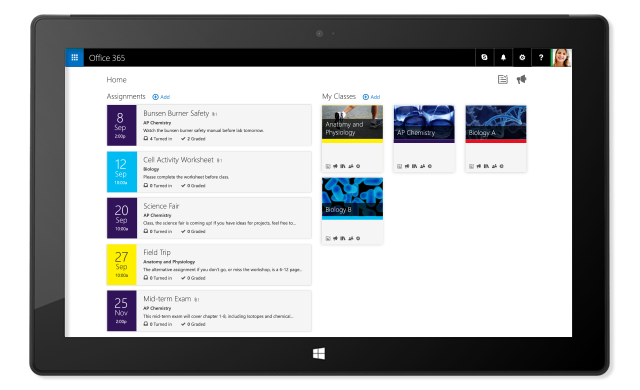Click the plus icon next to My Classes
Viewport: 640px width, 390px height.
coord(366,97)
